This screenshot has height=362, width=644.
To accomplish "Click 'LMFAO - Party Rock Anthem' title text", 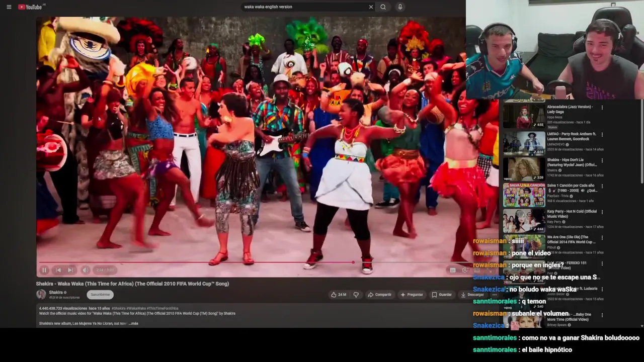I will point(572,136).
